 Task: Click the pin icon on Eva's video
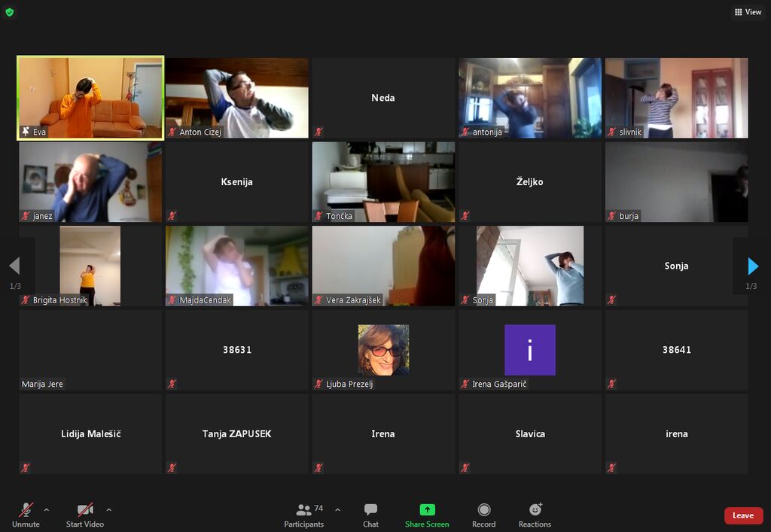26,132
